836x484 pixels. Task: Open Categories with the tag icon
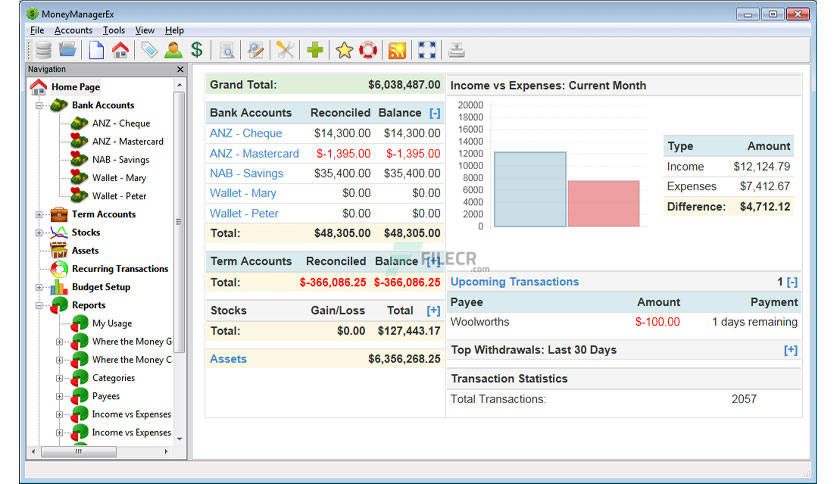click(x=149, y=50)
